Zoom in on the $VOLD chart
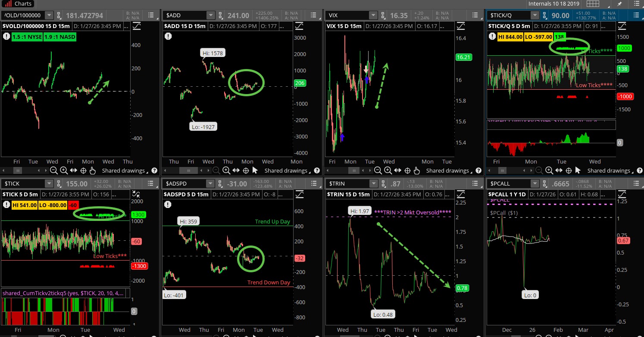This screenshot has width=644, height=337. point(63,170)
